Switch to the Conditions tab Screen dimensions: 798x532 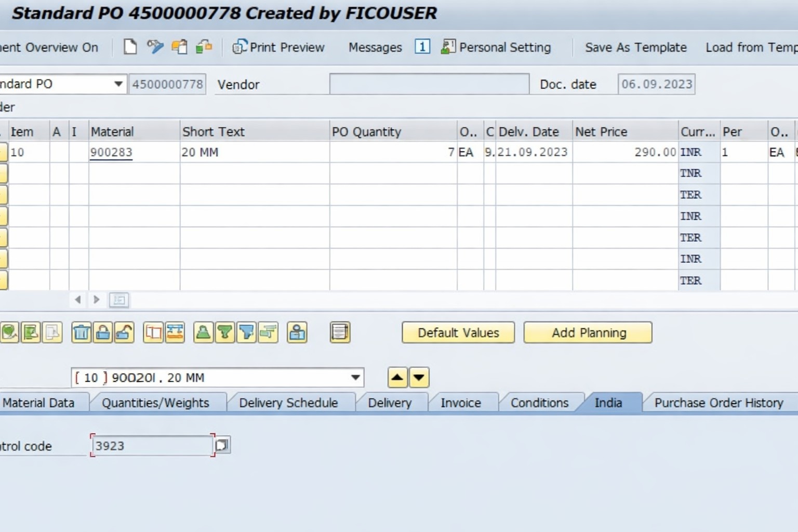(539, 403)
